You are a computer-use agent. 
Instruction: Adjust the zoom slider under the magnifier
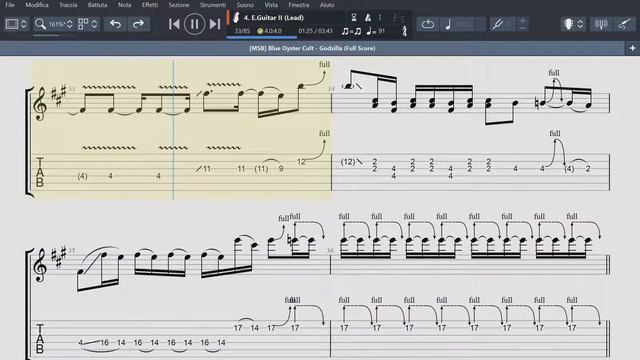(x=54, y=36)
